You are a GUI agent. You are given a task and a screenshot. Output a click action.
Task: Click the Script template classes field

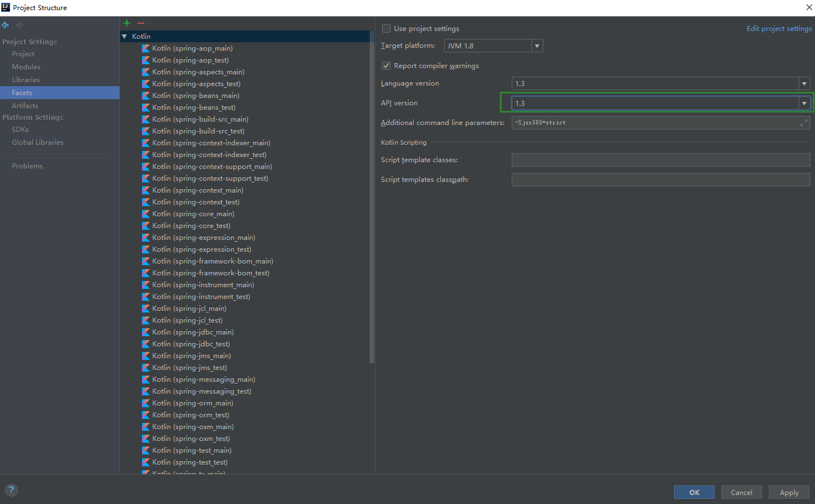pyautogui.click(x=661, y=160)
